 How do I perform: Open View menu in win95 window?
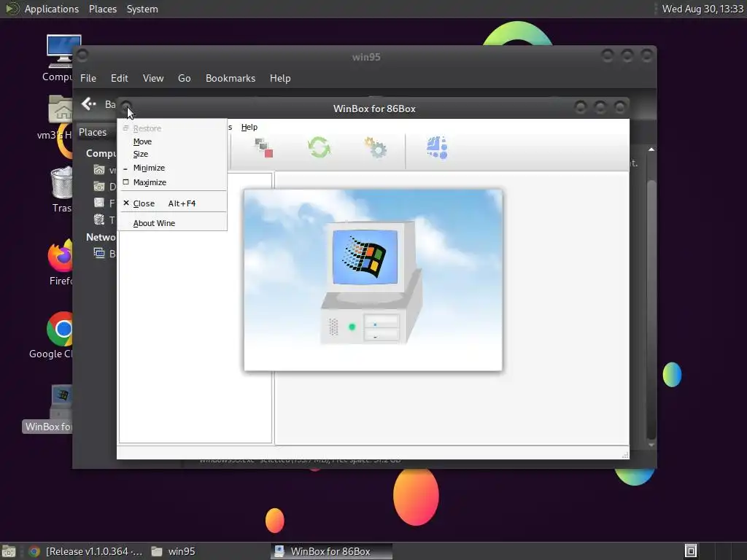[153, 78]
